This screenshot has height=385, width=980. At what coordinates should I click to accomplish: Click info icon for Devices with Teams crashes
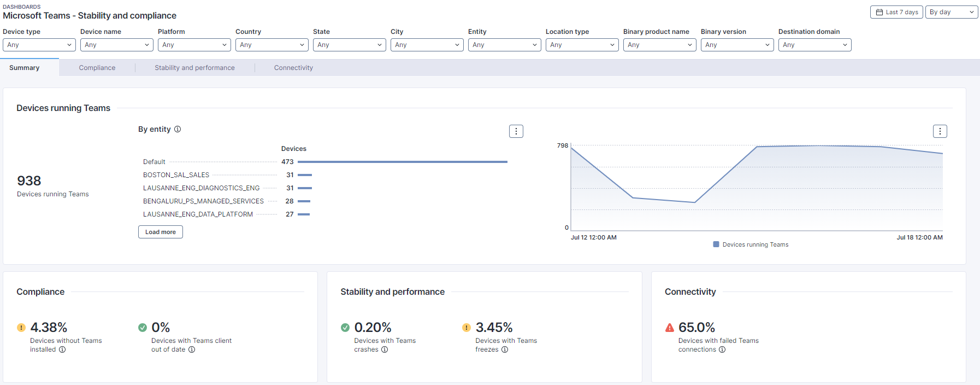[385, 350]
